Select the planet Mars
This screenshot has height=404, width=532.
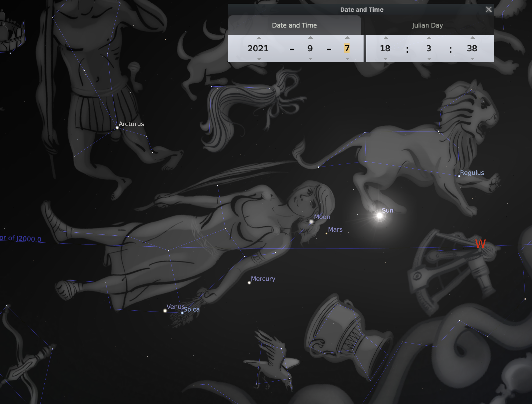(x=326, y=233)
